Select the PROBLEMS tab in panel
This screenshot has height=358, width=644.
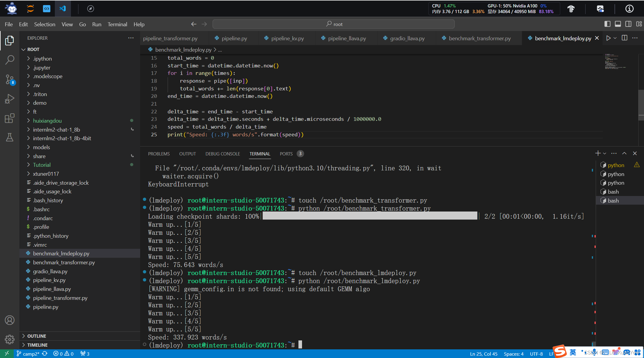click(x=159, y=153)
